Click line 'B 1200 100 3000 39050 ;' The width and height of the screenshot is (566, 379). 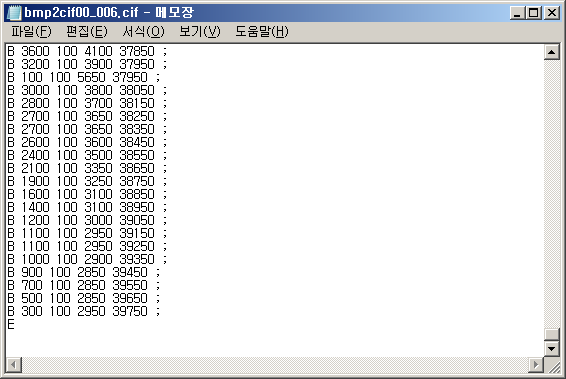click(x=87, y=220)
